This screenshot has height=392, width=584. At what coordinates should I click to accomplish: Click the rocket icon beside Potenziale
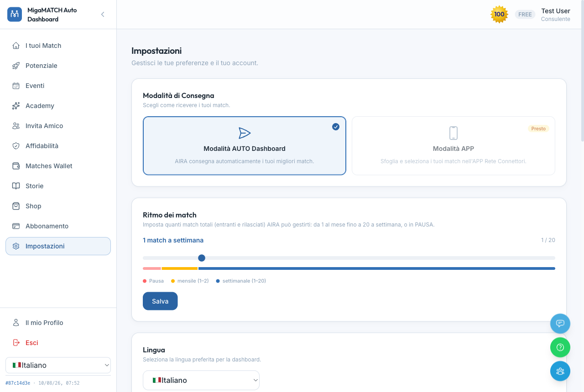point(16,66)
